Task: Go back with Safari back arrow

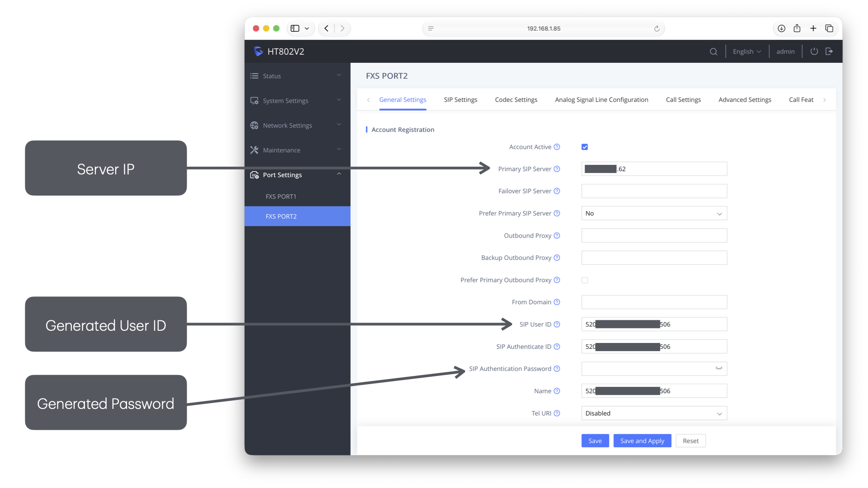Action: pyautogui.click(x=326, y=28)
